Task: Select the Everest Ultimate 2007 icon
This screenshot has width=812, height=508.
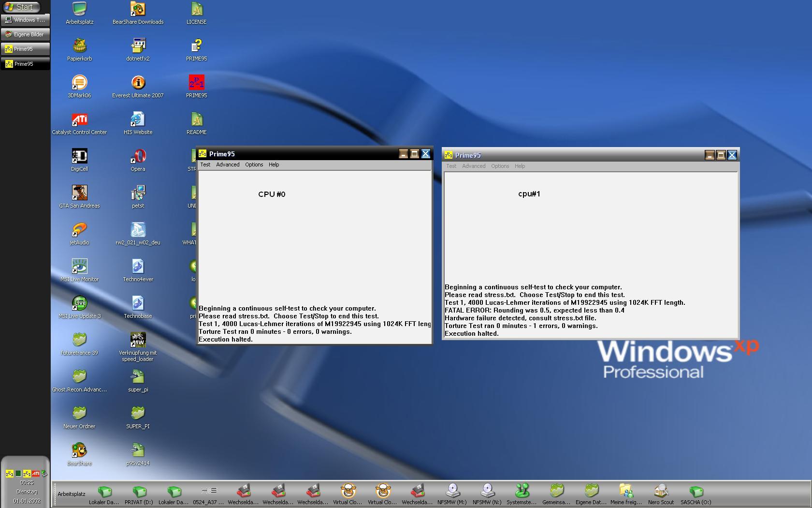Action: click(138, 87)
